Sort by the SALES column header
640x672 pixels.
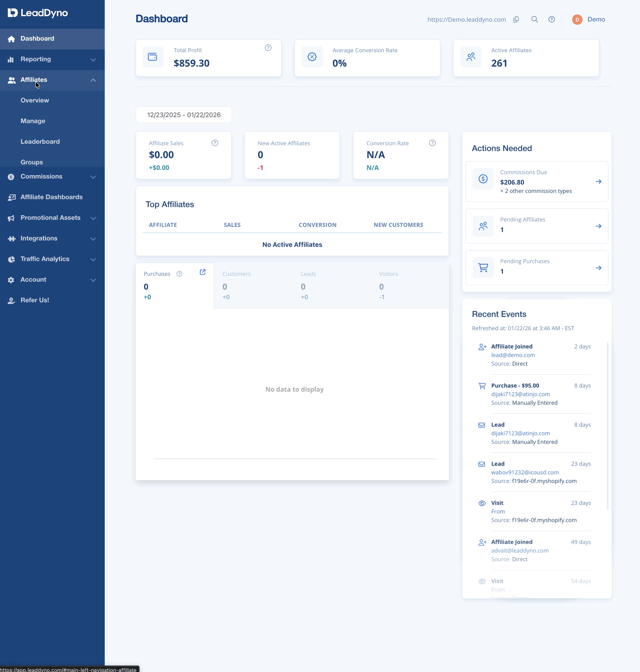tap(232, 225)
